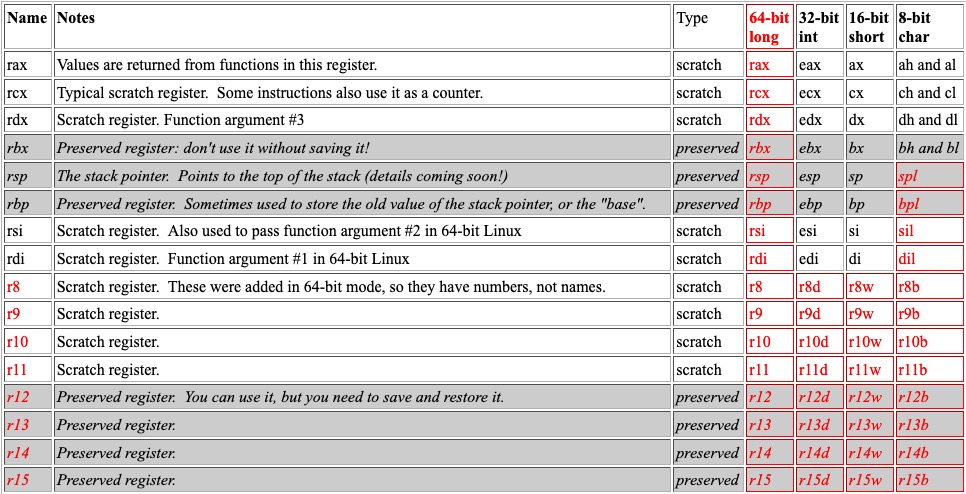Click the 8-bit char column header
This screenshot has height=494, width=966.
(929, 27)
